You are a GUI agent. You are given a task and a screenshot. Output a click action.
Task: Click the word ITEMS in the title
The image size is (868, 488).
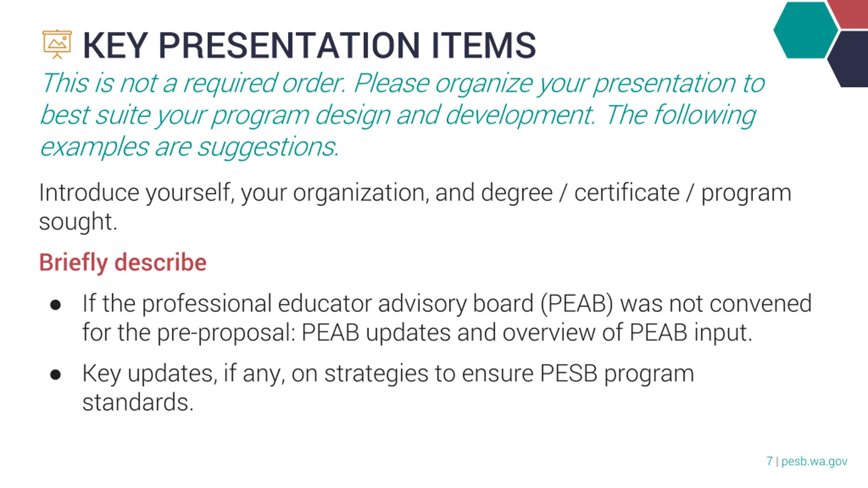click(484, 45)
